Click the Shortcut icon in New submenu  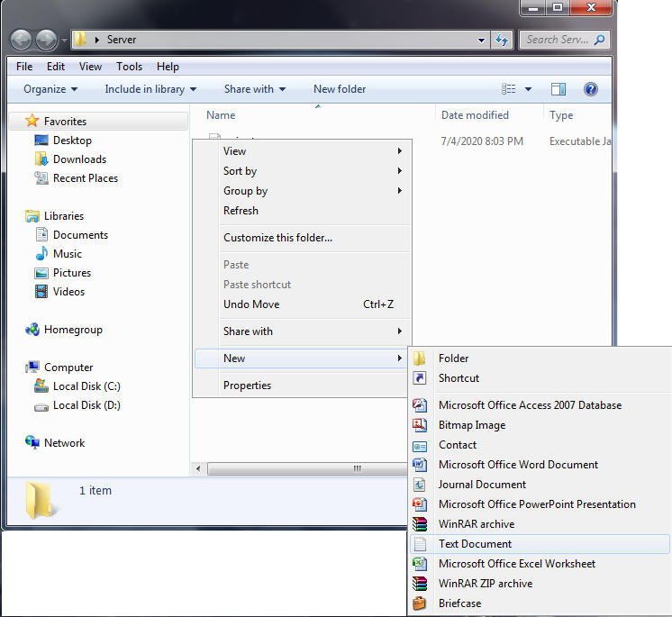(x=420, y=378)
